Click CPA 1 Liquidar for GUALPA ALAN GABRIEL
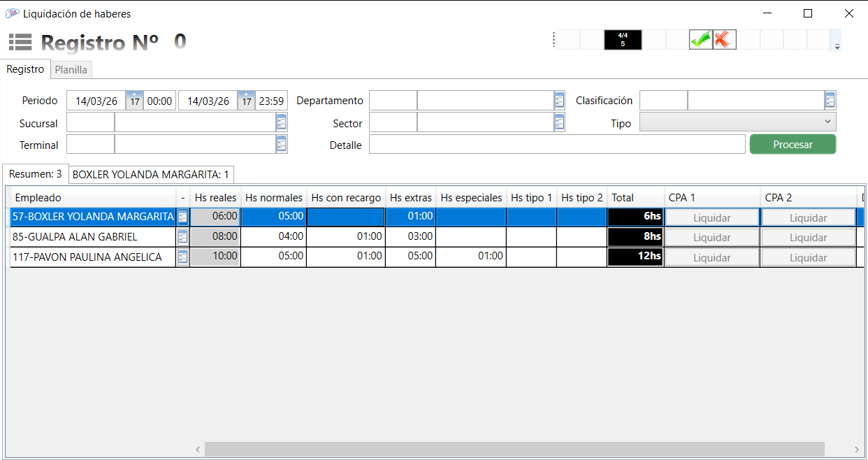Screen dimensions: 868x460 coord(711,238)
